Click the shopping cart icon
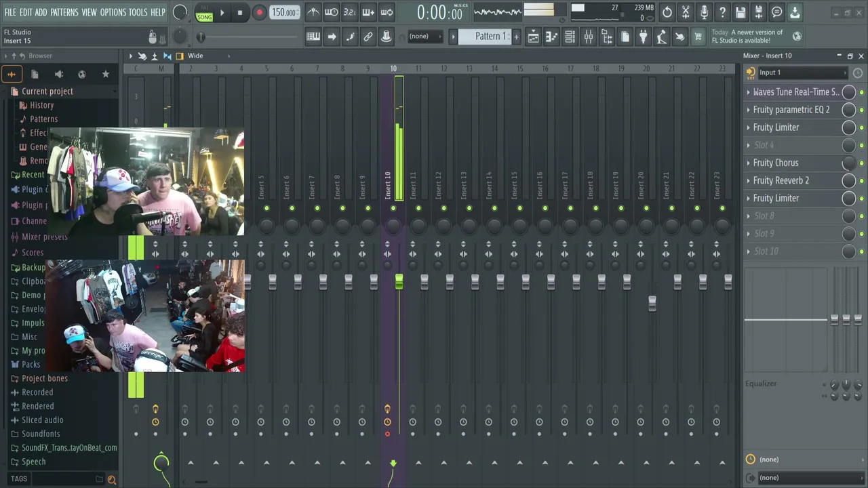Screen dimensions: 868x488 (698, 37)
